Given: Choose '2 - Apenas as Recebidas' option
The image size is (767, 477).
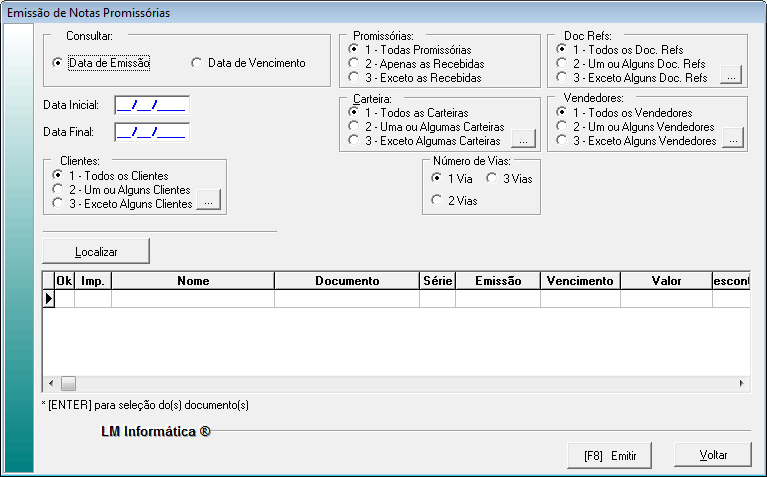Looking at the screenshot, I should click(x=355, y=63).
